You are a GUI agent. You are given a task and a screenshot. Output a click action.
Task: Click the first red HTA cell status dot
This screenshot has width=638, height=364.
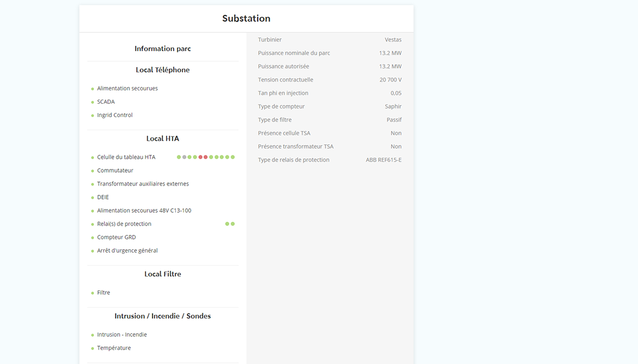tap(201, 157)
